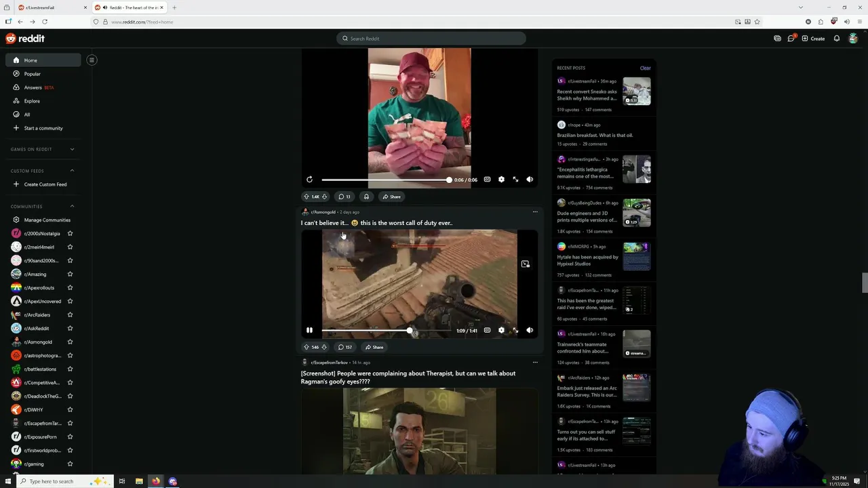Image resolution: width=868 pixels, height=488 pixels.
Task: Open the 157 comments on Asmongold post
Action: (x=345, y=347)
